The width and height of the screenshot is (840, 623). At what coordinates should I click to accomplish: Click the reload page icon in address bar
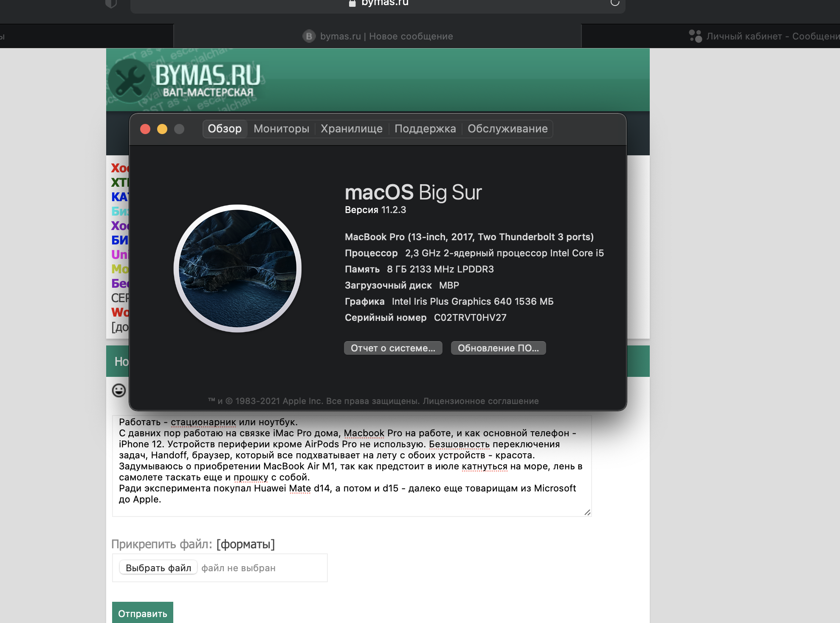click(614, 3)
